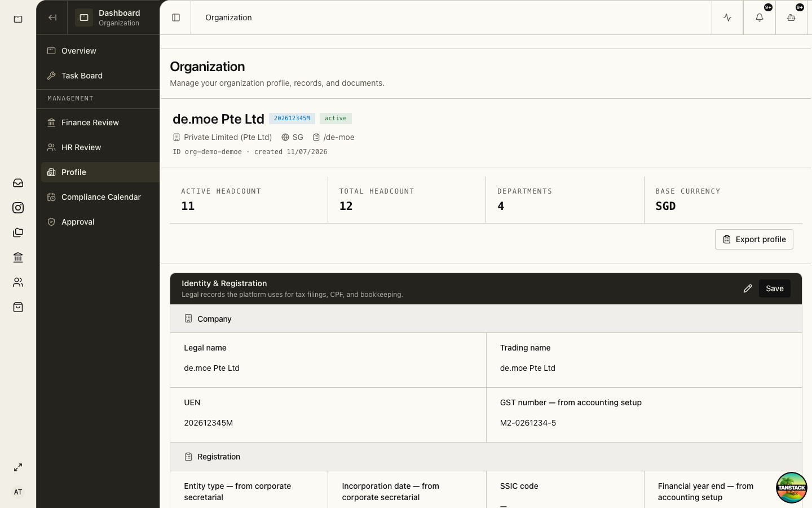Open the bank building rail icon
This screenshot has height=508, width=812.
click(x=18, y=257)
